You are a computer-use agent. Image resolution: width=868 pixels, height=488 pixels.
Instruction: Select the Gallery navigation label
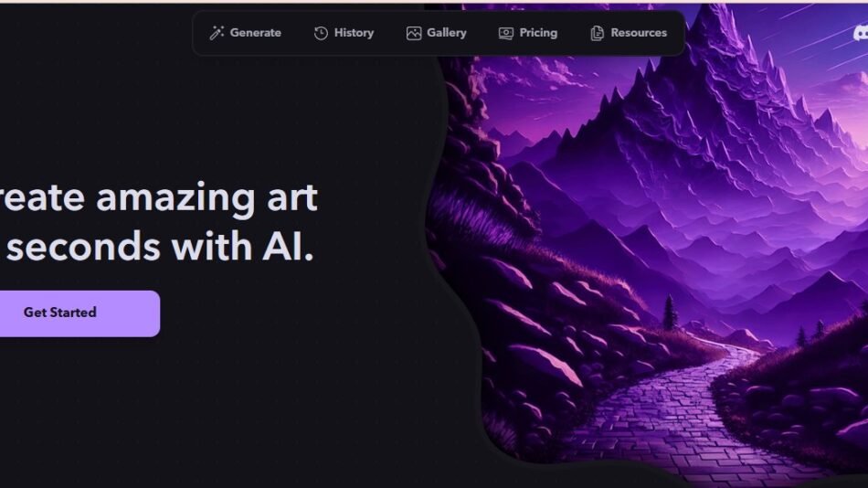[x=446, y=33]
